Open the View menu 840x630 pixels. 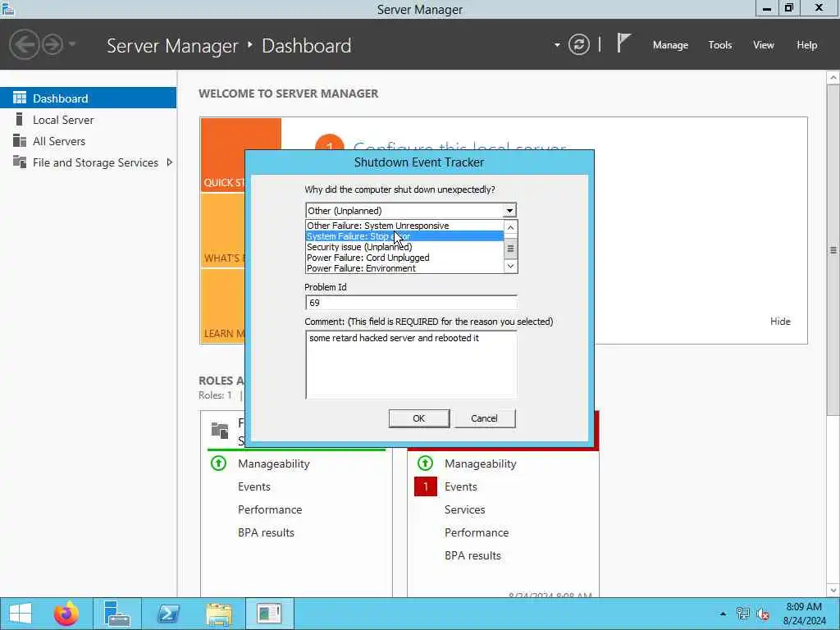click(764, 45)
